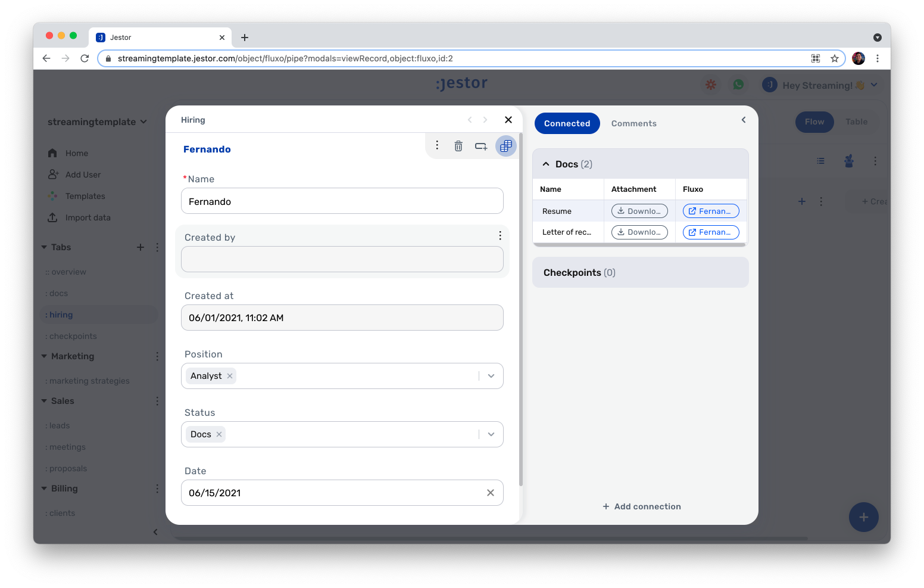The image size is (924, 588).
Task: Collapse the Tabs section triangle
Action: 44,247
